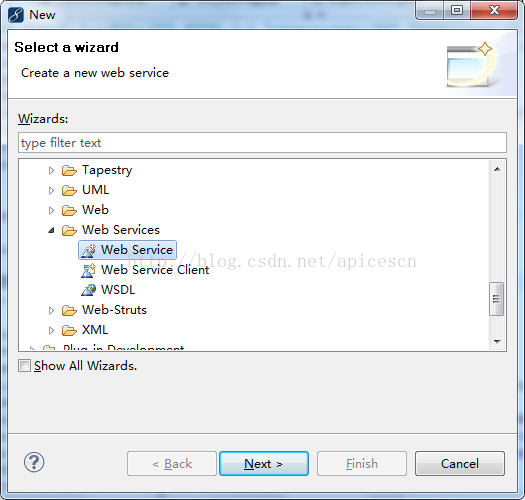Enable the Show All Wizards checkbox
Image resolution: width=525 pixels, height=500 pixels.
pyautogui.click(x=24, y=365)
